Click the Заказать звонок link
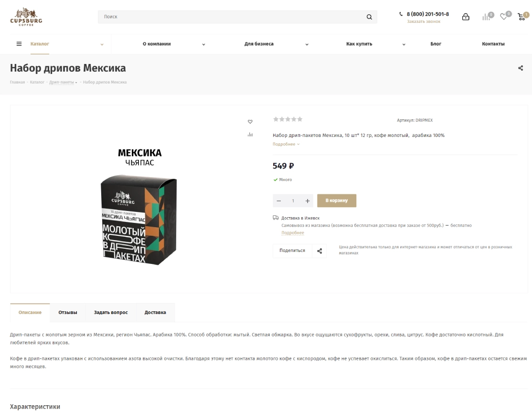532x420 pixels. [x=424, y=21]
